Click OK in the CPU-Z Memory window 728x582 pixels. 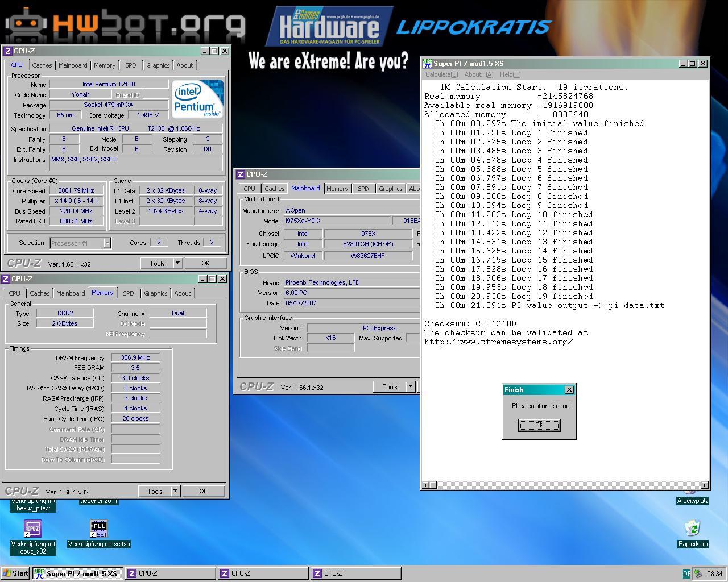coord(203,492)
